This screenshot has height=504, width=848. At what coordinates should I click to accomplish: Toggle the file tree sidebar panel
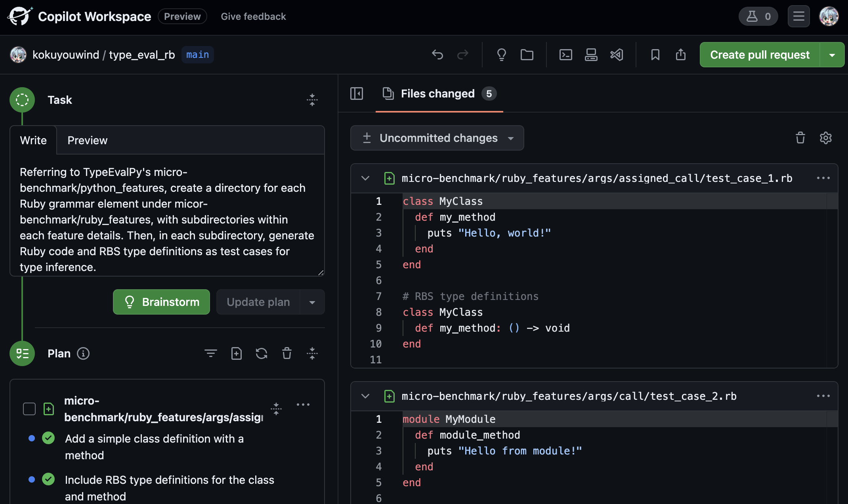point(357,94)
